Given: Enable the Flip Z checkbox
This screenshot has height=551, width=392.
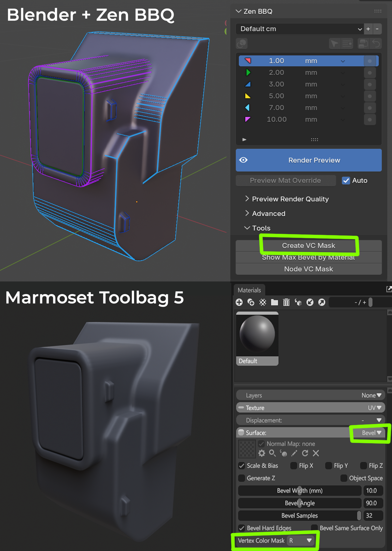Looking at the screenshot, I should 363,466.
